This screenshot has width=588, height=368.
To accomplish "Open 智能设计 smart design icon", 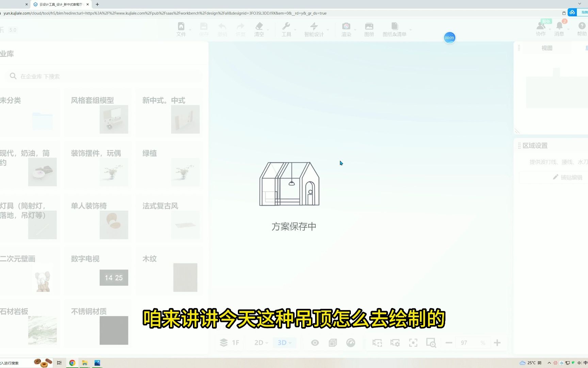I will 314,26.
